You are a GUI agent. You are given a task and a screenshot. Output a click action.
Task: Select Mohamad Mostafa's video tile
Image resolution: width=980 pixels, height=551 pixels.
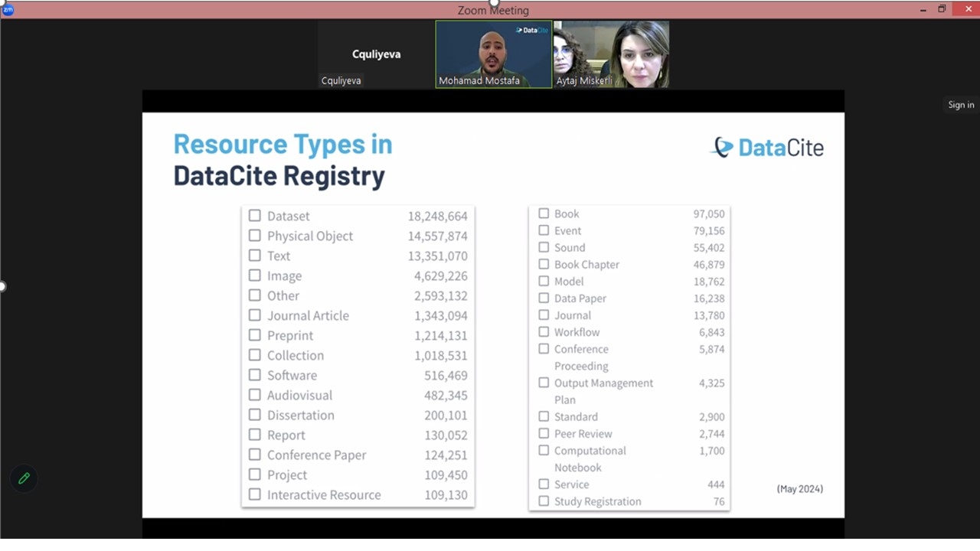coord(494,54)
